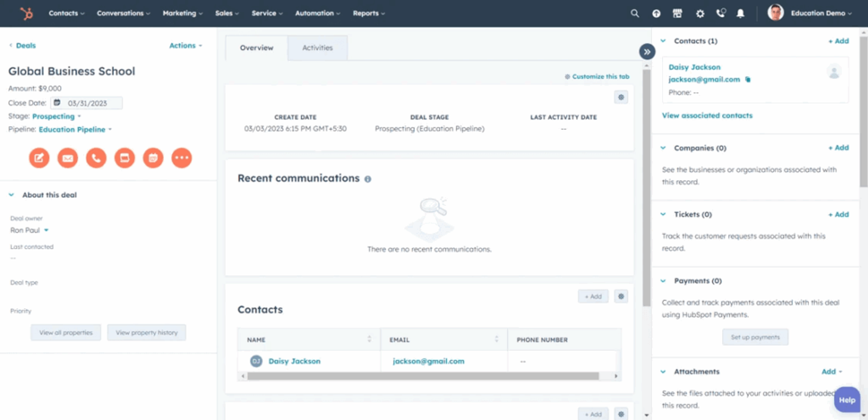Copy jackson@gmail.com with the copy icon

pos(748,79)
